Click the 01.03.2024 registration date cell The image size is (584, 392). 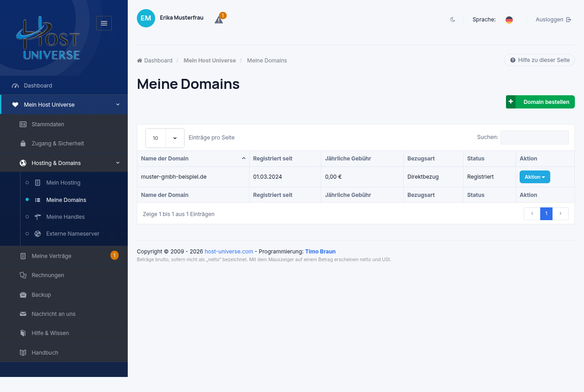tap(285, 177)
